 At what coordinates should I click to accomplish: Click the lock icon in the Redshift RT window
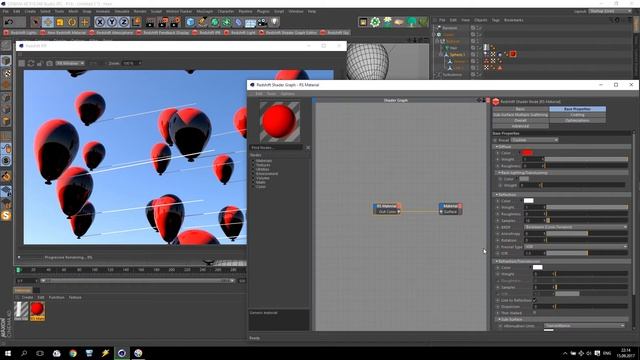tap(40, 63)
